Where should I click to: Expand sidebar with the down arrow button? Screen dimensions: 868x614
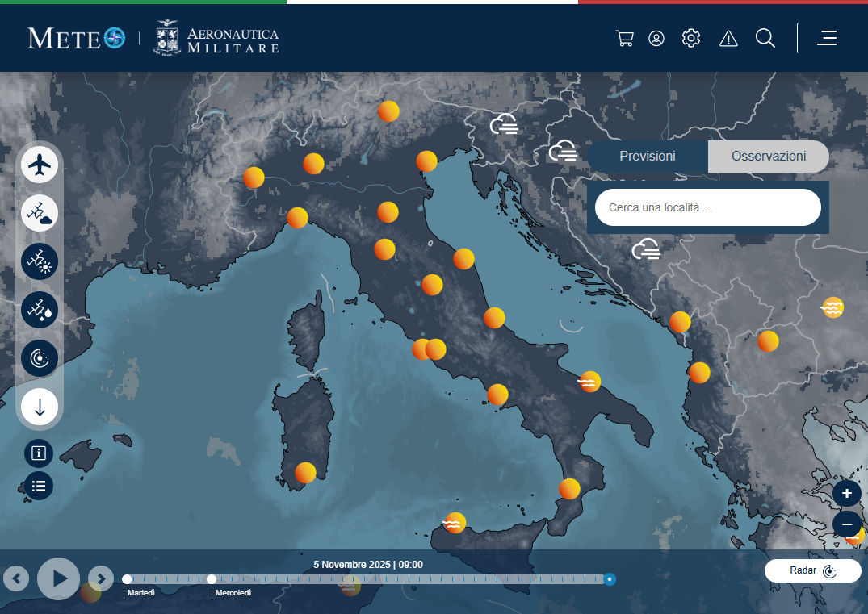click(x=40, y=407)
